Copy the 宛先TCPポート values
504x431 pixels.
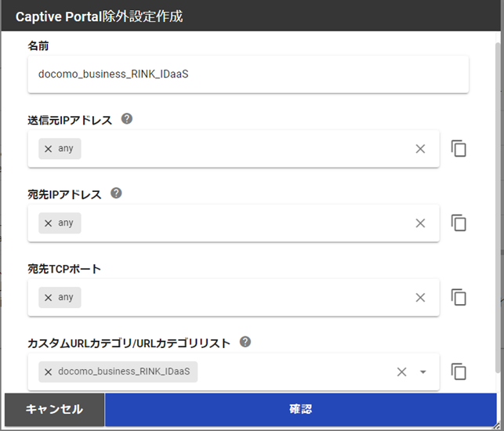[459, 297]
